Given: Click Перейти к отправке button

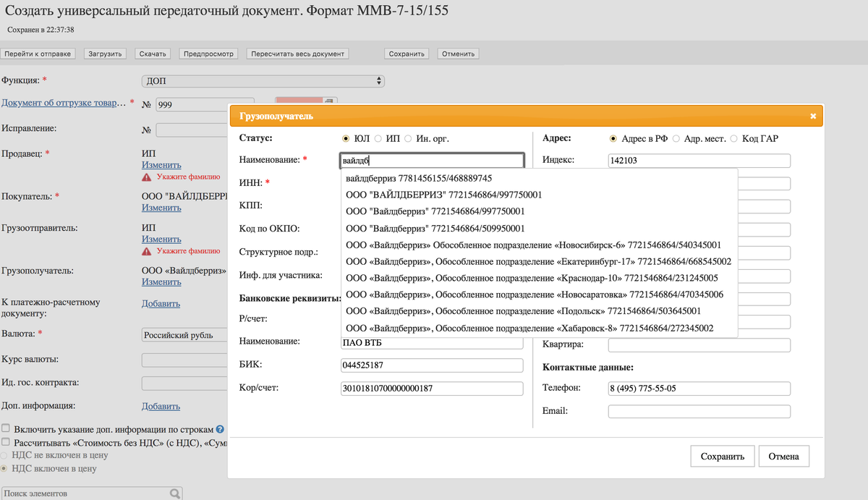Looking at the screenshot, I should tap(38, 54).
